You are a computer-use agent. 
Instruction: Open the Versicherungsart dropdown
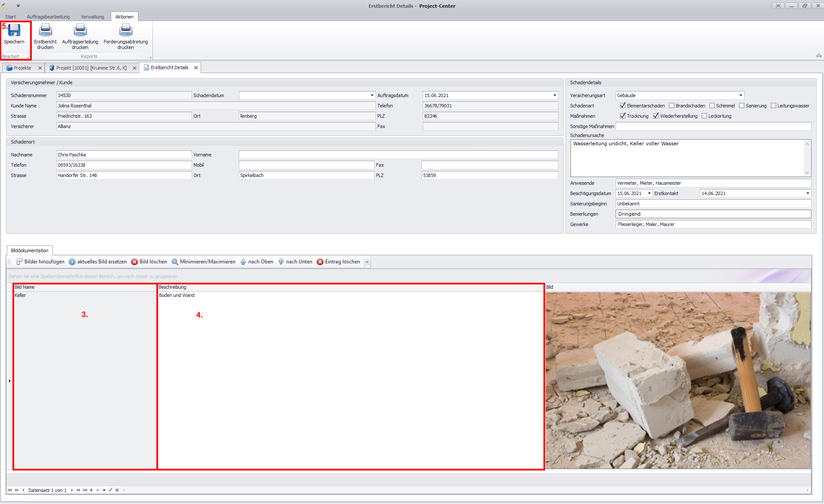[x=741, y=95]
